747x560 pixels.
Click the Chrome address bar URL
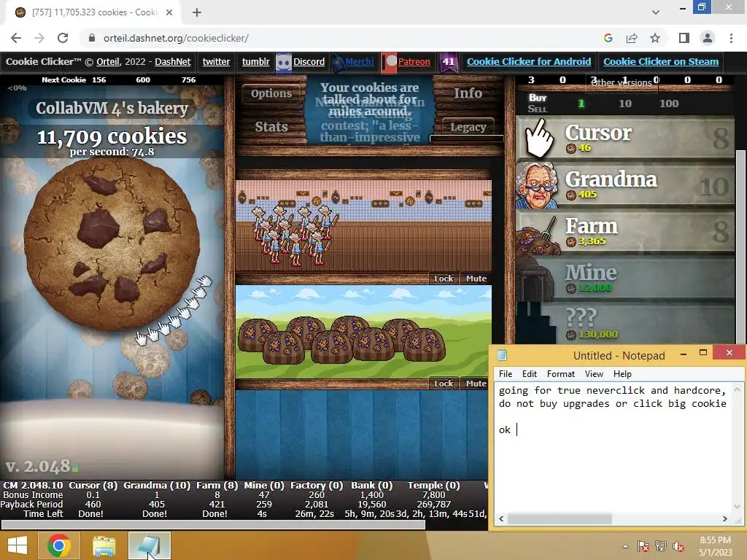click(176, 38)
